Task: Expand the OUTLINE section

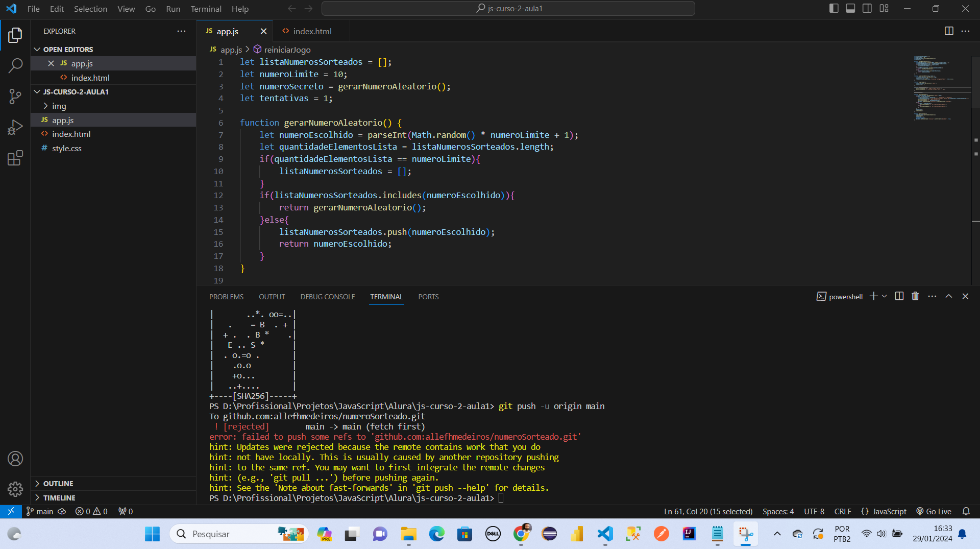Action: click(x=113, y=484)
